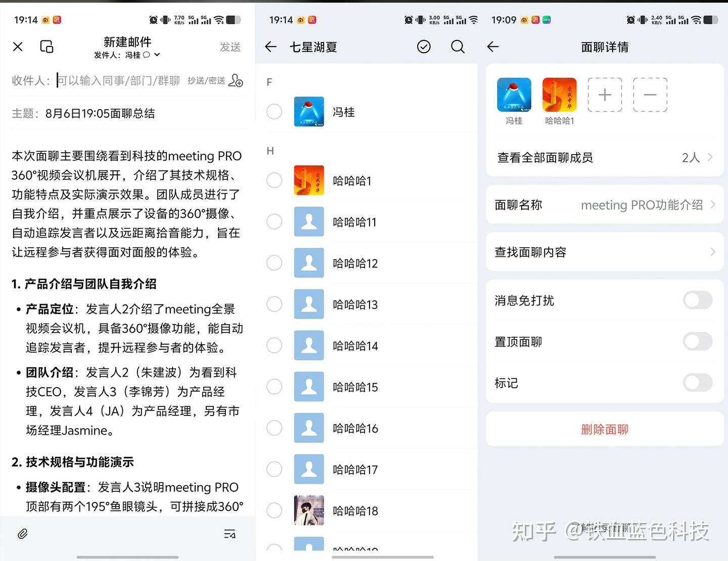Image resolution: width=728 pixels, height=561 pixels.
Task: Open the 抄送/密送 cc/bcc option
Action: [206, 81]
